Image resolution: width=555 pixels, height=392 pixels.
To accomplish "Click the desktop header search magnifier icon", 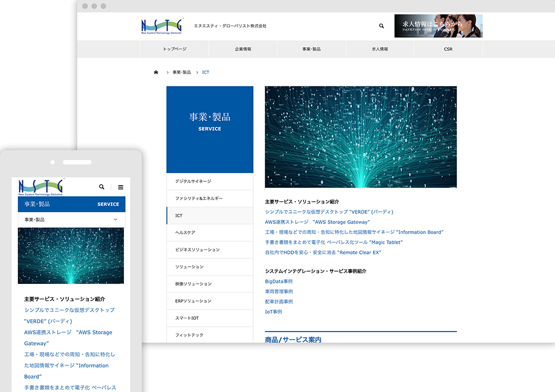I will [x=381, y=26].
